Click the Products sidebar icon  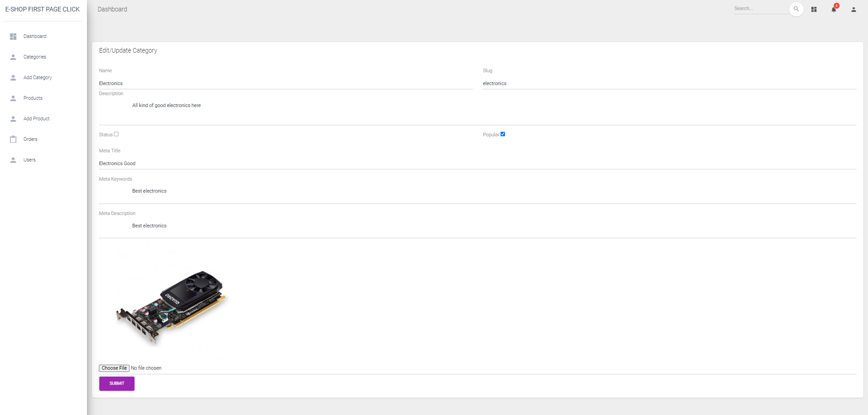point(13,98)
